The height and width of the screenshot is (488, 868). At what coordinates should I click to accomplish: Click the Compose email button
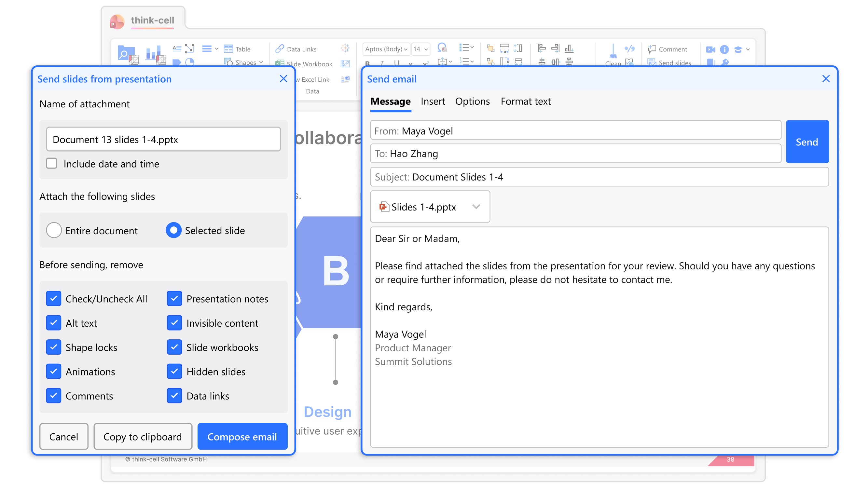[x=242, y=437]
